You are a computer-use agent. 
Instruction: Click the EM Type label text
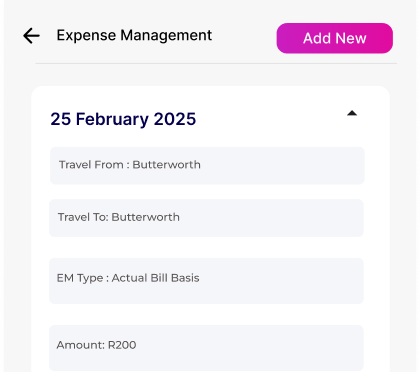(x=80, y=278)
